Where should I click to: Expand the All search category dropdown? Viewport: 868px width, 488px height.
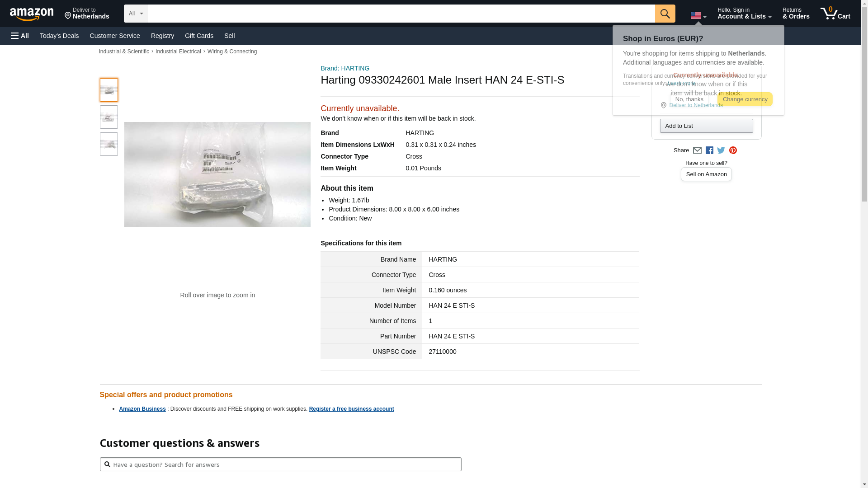[136, 14]
